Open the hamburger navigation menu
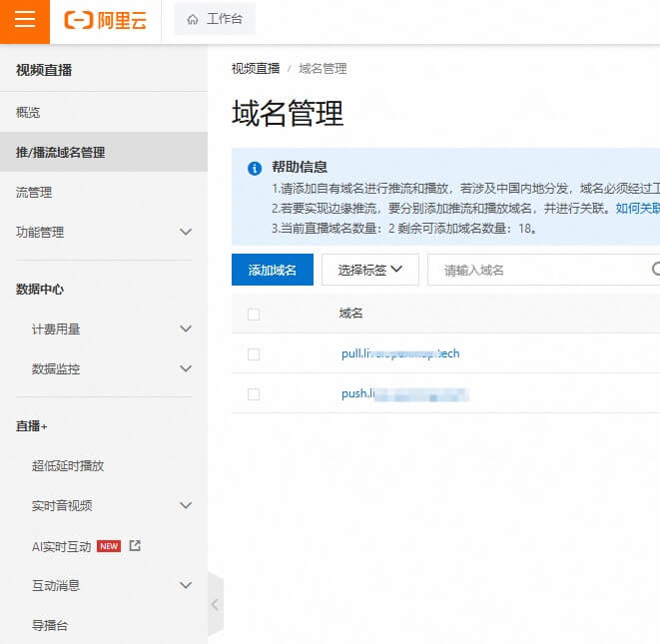The image size is (660, 644). click(25, 21)
